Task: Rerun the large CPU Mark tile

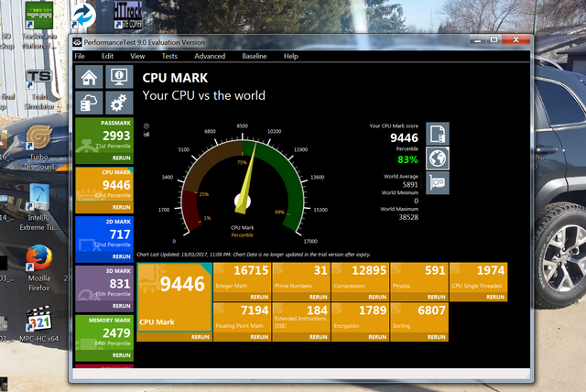Action: [201, 337]
